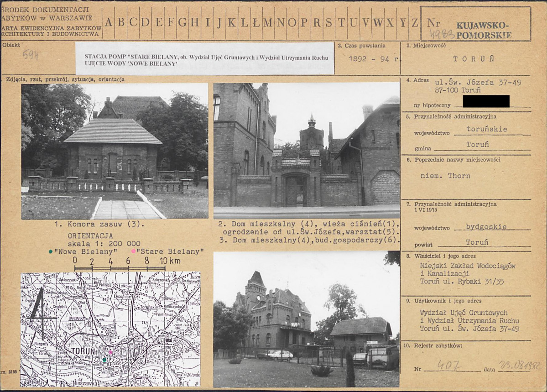Open the residential house photo with cars
Viewport: 547px width, 392px height.
pyautogui.click(x=306, y=319)
